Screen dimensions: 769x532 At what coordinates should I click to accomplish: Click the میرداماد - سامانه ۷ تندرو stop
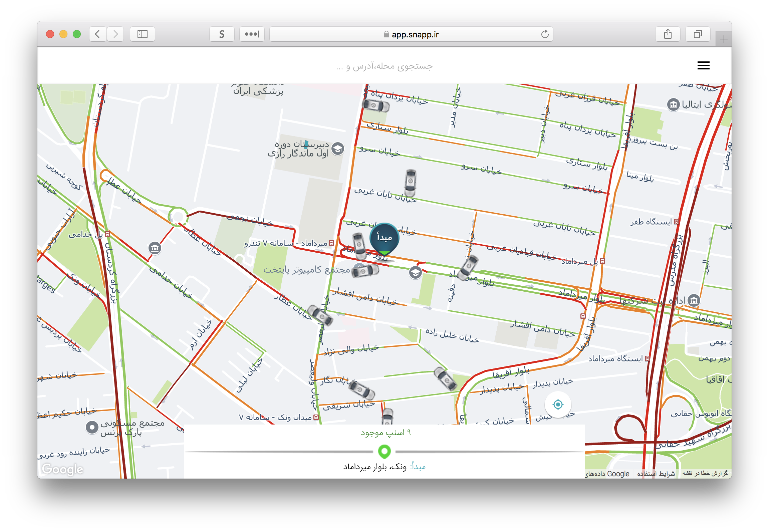[x=331, y=243]
